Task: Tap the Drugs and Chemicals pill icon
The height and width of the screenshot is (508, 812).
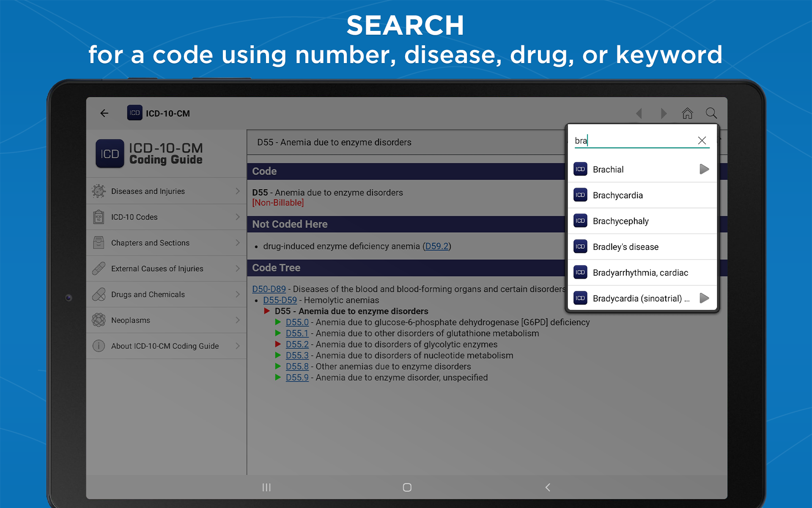Action: 99,295
